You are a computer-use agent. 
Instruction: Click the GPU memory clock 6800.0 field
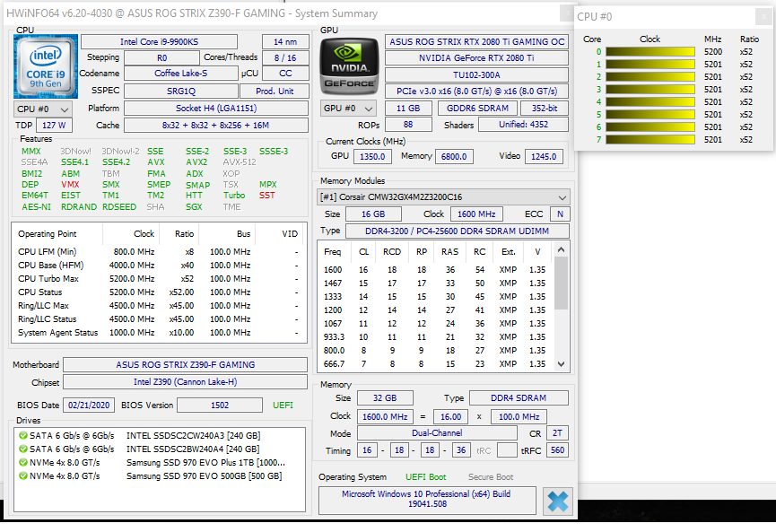pos(454,156)
